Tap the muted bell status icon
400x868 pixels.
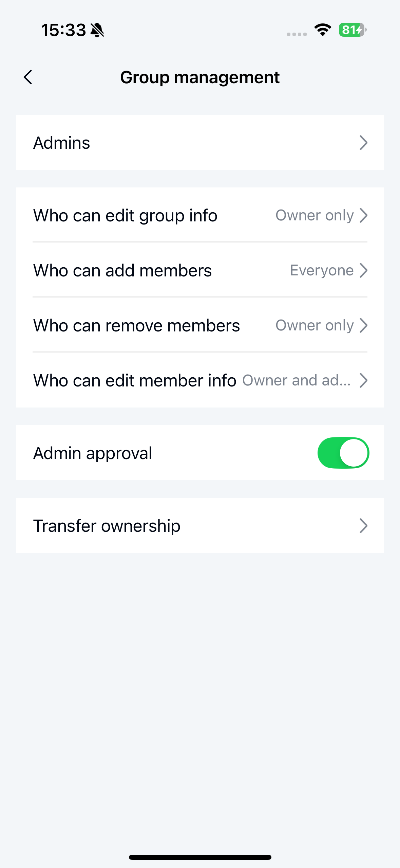[x=97, y=30]
